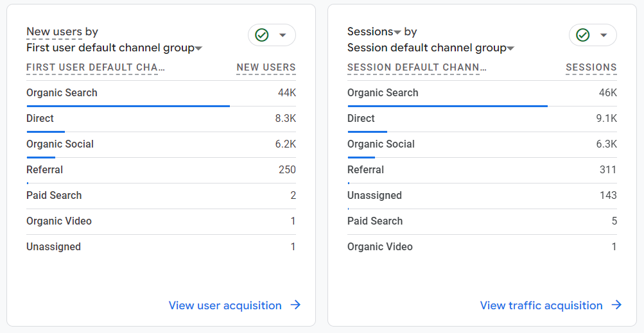Click NEW USERS column header
The height and width of the screenshot is (333, 644).
tap(266, 67)
